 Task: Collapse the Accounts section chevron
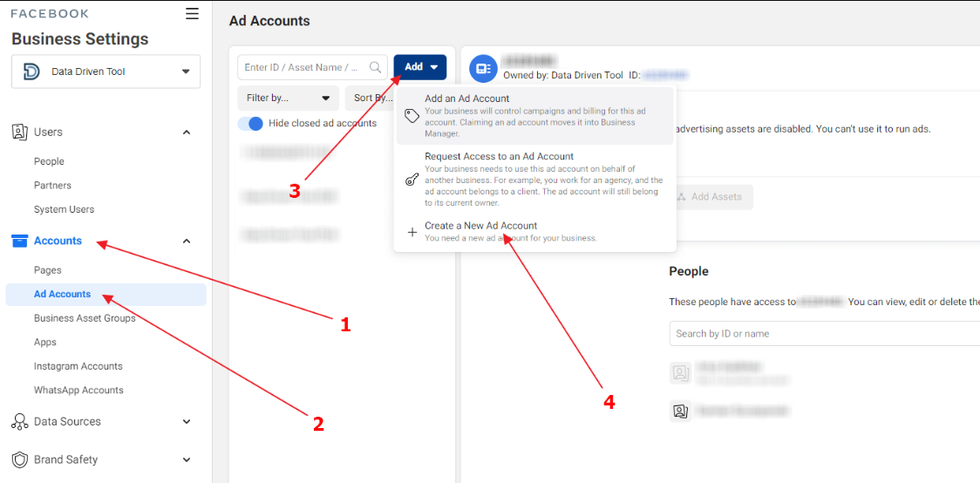click(x=187, y=241)
